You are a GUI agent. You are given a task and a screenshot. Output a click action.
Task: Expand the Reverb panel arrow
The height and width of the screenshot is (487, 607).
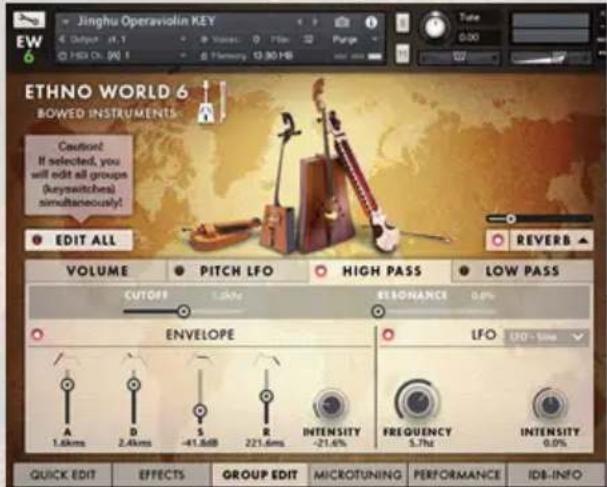583,240
